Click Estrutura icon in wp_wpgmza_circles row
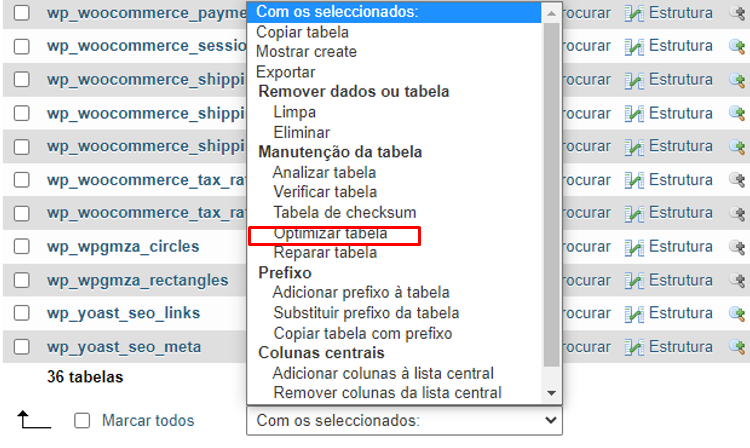 point(634,246)
